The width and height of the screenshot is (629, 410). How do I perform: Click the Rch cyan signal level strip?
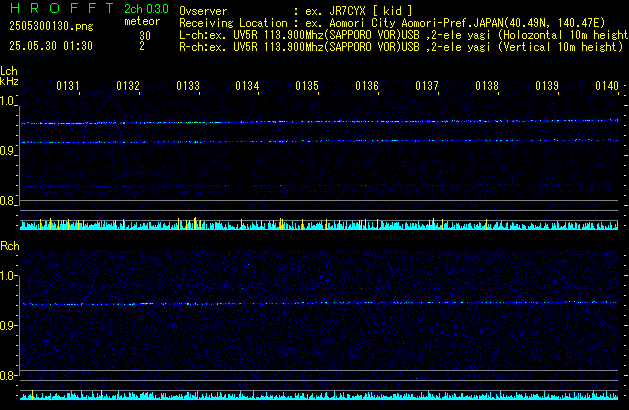(319, 395)
